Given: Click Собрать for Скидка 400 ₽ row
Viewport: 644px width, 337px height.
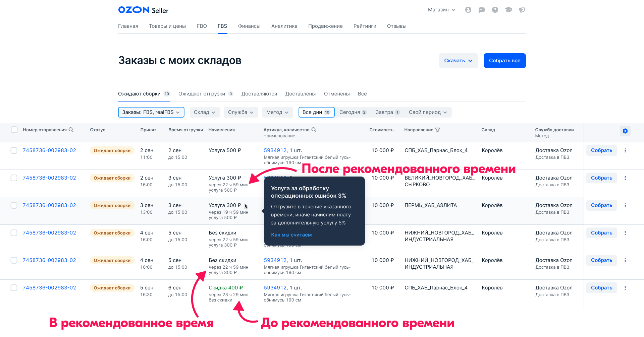Looking at the screenshot, I should point(602,288).
